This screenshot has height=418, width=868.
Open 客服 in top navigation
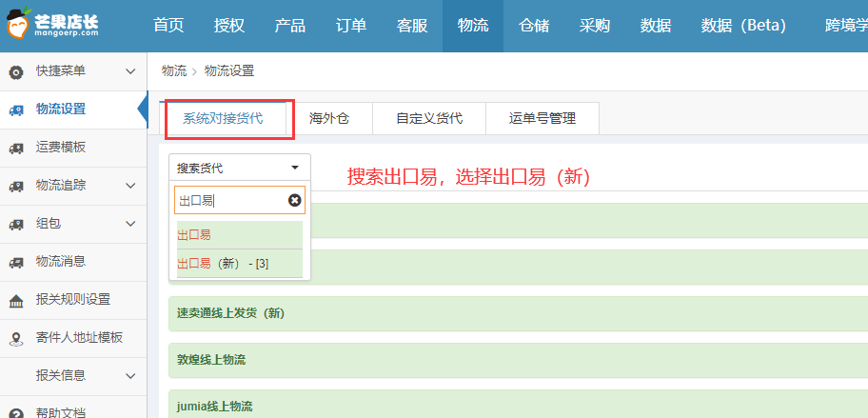tap(412, 26)
